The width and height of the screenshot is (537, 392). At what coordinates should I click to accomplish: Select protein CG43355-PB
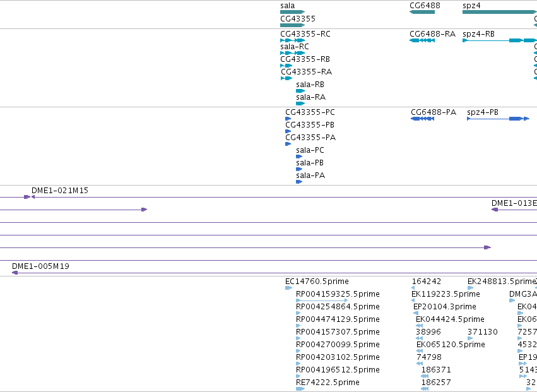pyautogui.click(x=310, y=125)
